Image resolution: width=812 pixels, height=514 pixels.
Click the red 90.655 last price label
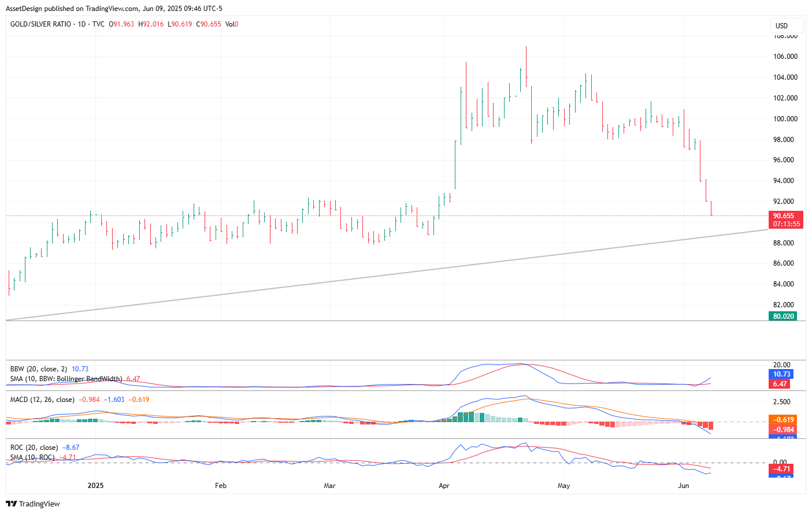coord(785,216)
